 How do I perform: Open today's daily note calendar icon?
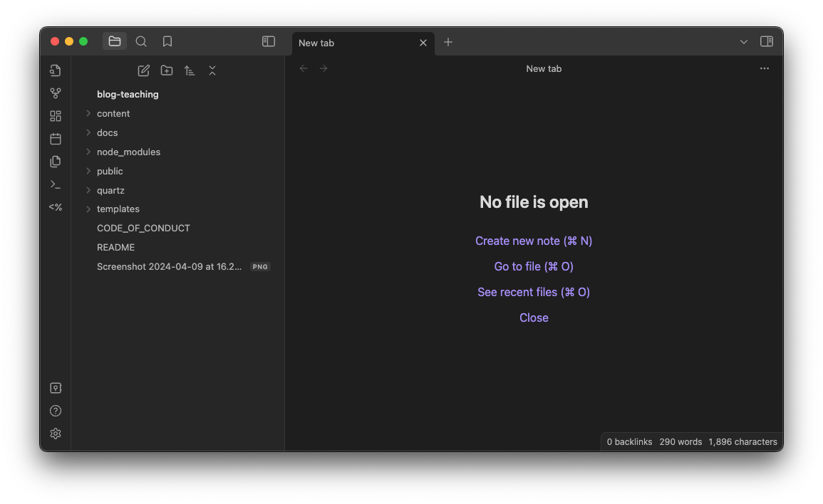coord(55,139)
